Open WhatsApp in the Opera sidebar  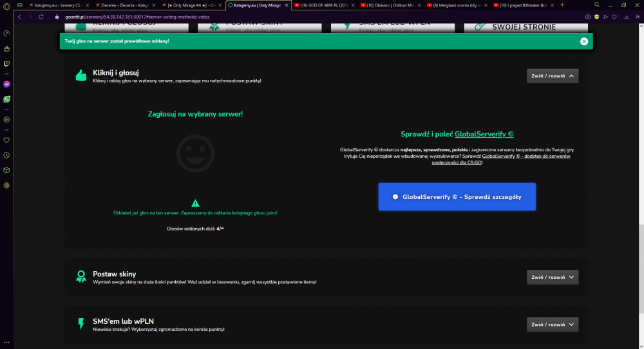pyautogui.click(x=6, y=99)
